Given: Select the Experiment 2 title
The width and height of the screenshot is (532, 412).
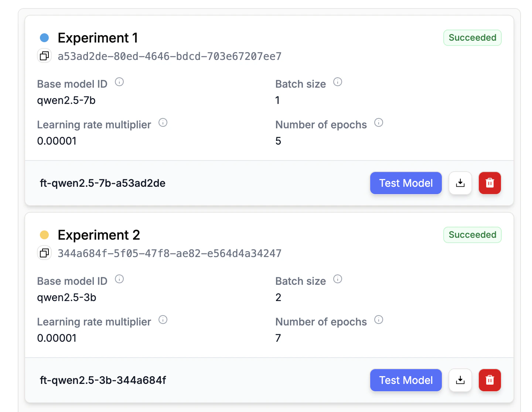Looking at the screenshot, I should [x=98, y=234].
